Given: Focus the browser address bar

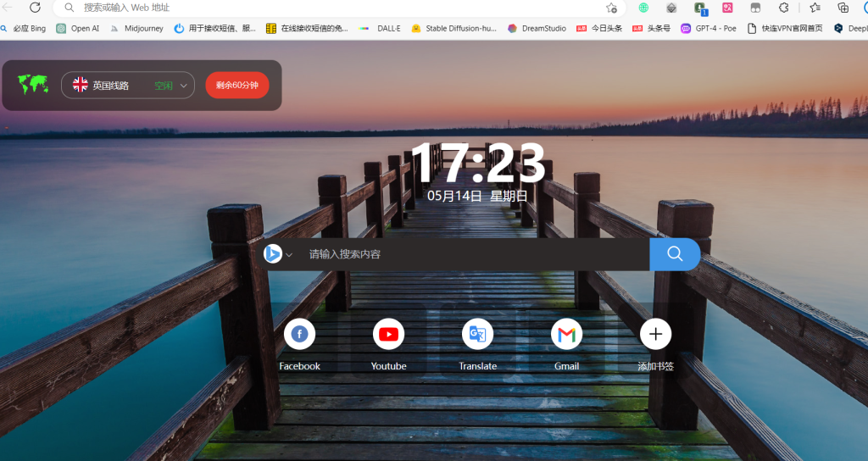Looking at the screenshot, I should 339,8.
